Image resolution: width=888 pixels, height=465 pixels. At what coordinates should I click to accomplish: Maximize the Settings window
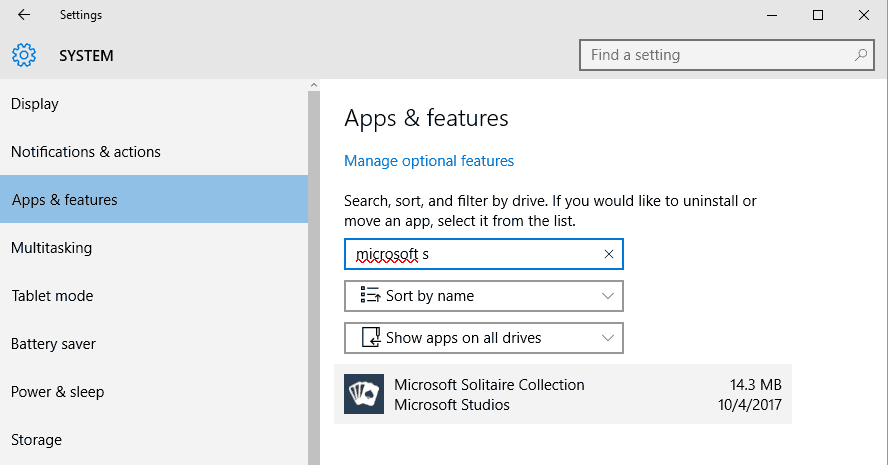pyautogui.click(x=818, y=15)
